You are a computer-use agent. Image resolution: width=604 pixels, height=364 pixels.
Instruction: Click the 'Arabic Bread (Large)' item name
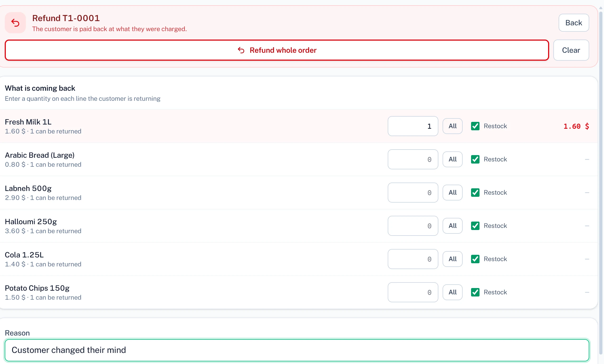40,155
